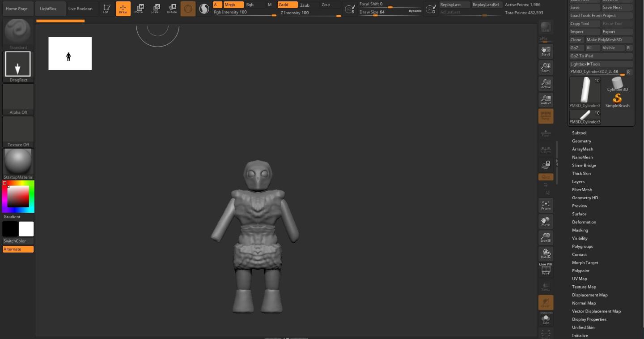The image size is (644, 339).
Task: Click the Zoom canvas icon
Action: [x=546, y=67]
